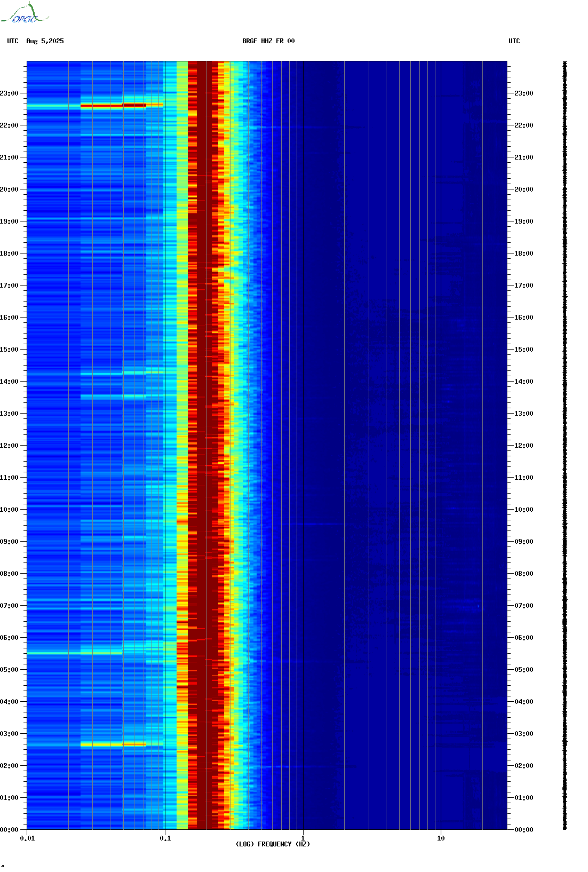Image resolution: width=588 pixels, height=872 pixels.
Task: Click '23:00' on the right time axis
Action: (x=524, y=93)
